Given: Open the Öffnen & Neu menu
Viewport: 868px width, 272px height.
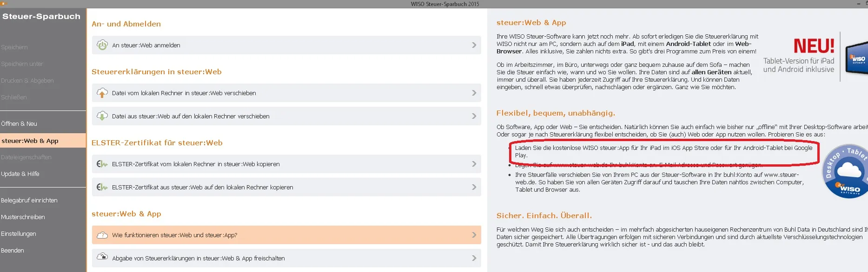Looking at the screenshot, I should coord(19,124).
